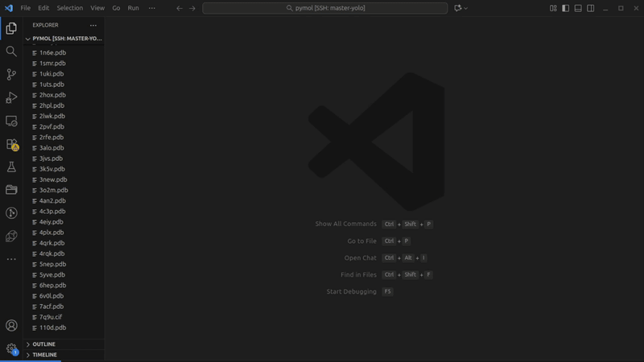
Task: Toggle the bottom panel layout button
Action: pyautogui.click(x=578, y=8)
